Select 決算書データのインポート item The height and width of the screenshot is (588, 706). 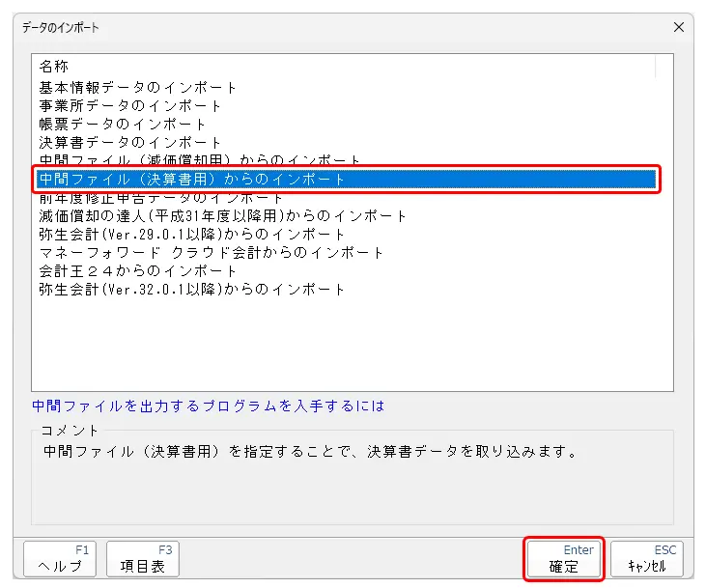click(x=130, y=142)
